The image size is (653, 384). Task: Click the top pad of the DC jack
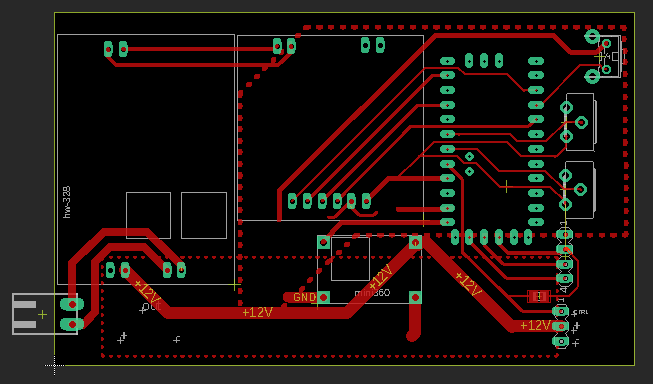coord(72,304)
